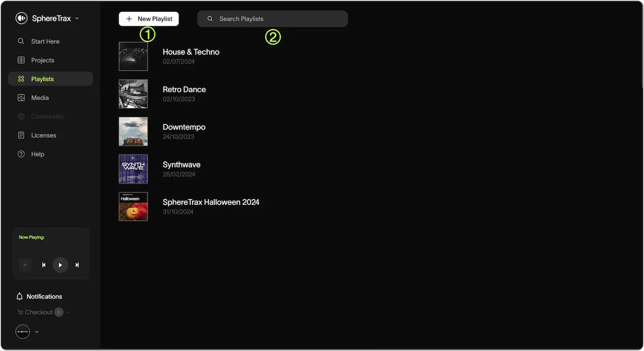This screenshot has height=351, width=644.
Task: Open the Media section via its sidebar icon
Action: pyautogui.click(x=21, y=97)
